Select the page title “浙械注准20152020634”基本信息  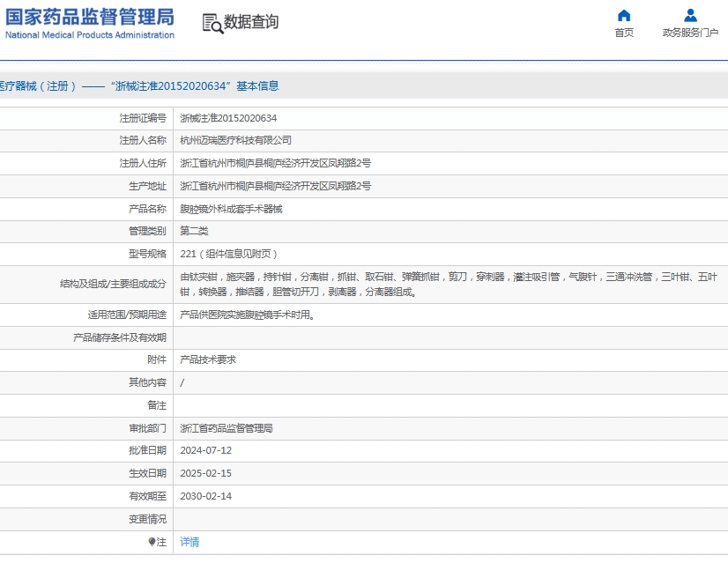click(x=195, y=85)
